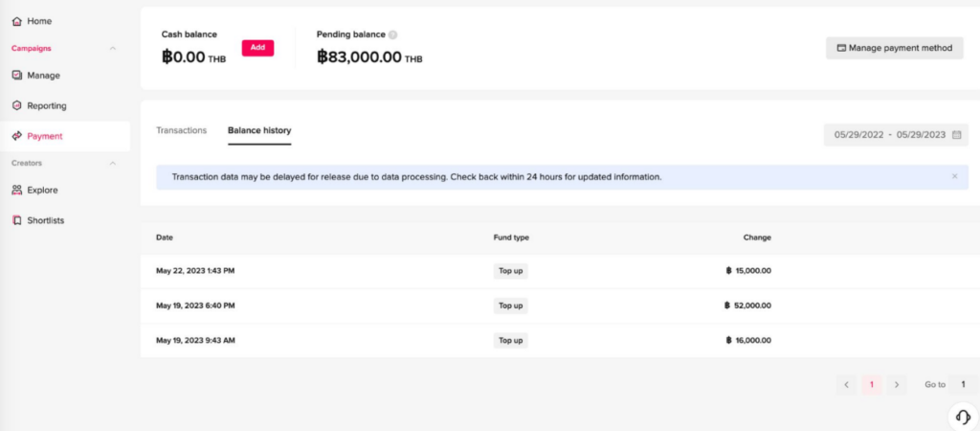Click the Reporting hexagon icon

[17, 105]
